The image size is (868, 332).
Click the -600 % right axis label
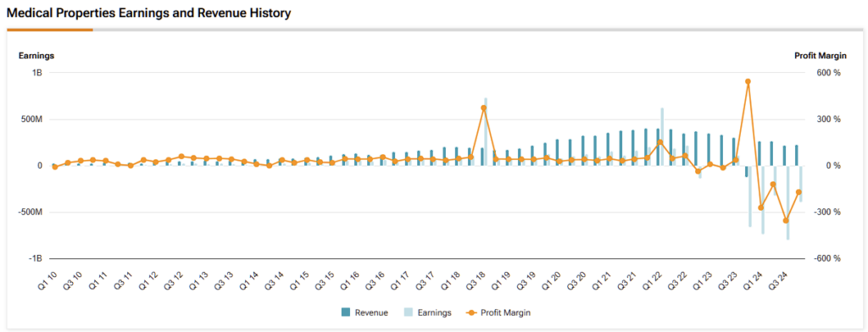pyautogui.click(x=827, y=258)
